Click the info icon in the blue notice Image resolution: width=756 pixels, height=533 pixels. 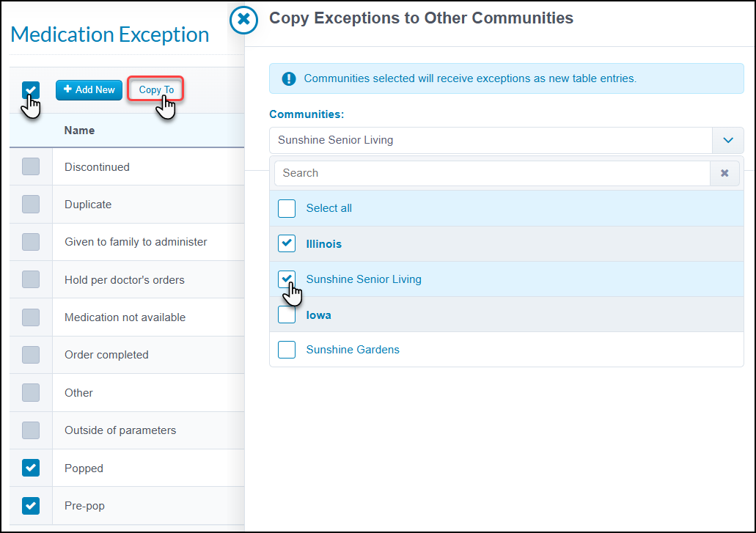click(x=289, y=78)
